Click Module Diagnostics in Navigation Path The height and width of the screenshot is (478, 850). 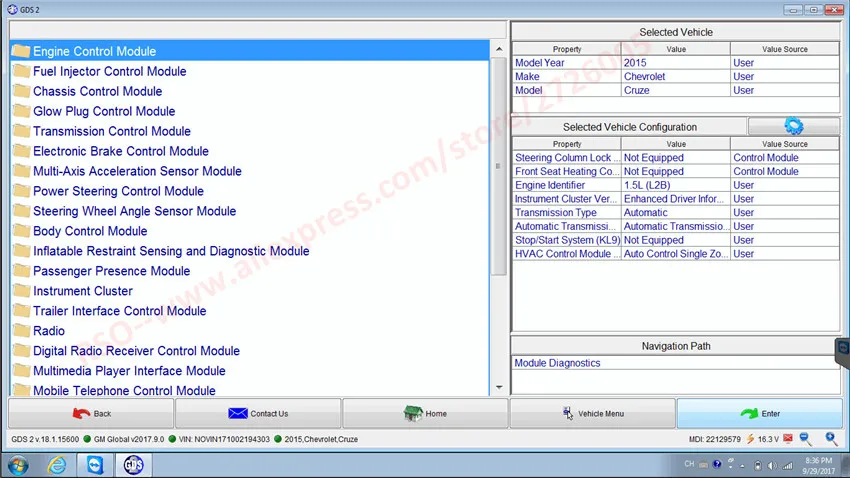557,363
